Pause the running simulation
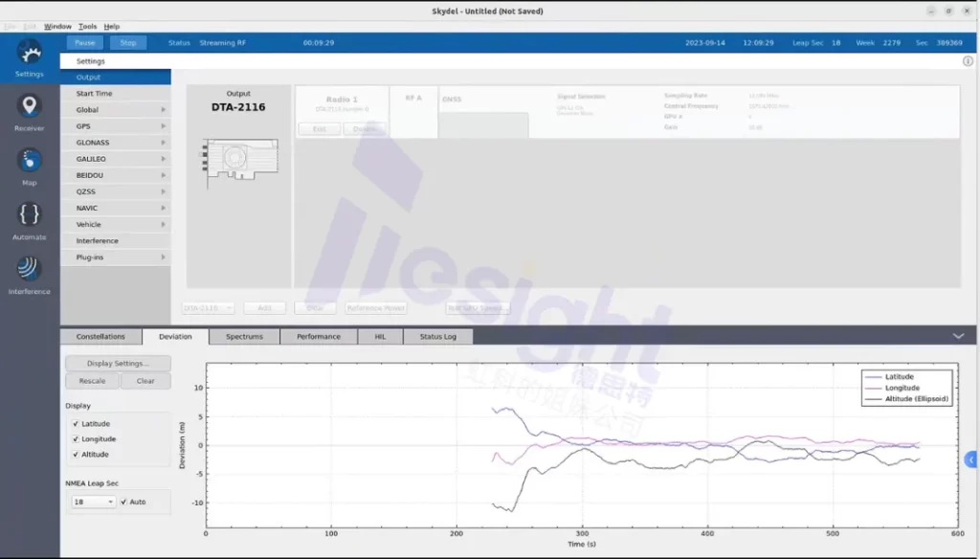Image resolution: width=980 pixels, height=559 pixels. [85, 43]
